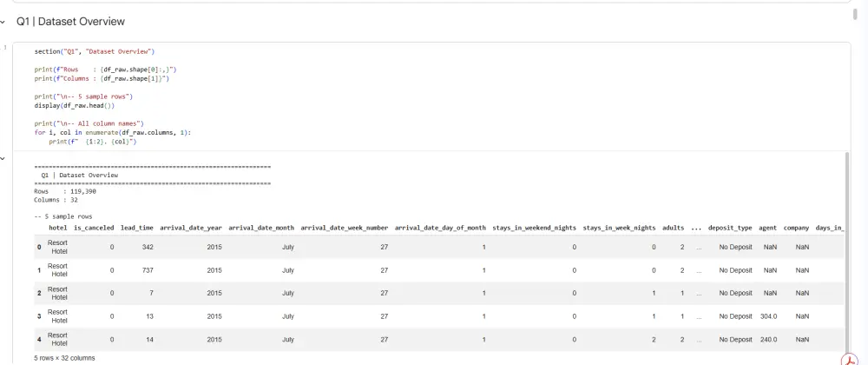Click the Q1 | Dataset Overview heading
This screenshot has height=365, width=868.
(x=70, y=21)
